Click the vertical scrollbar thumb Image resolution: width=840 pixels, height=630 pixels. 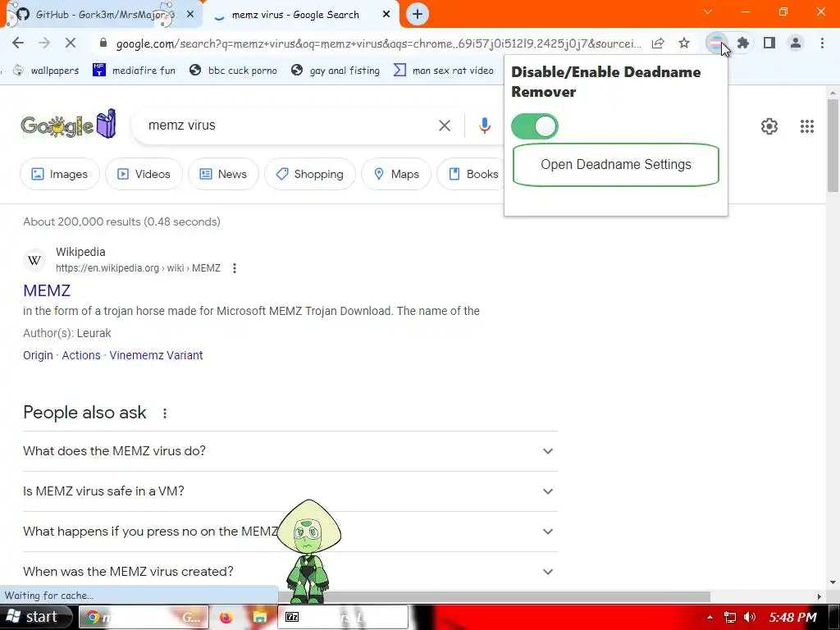coord(833,145)
